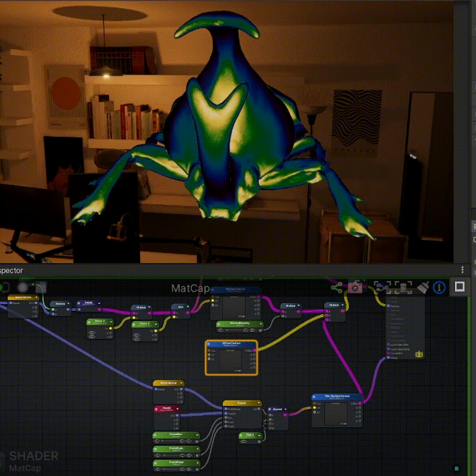This screenshot has width=476, height=476.
Task: Click the Fresnel node title
Action: coord(242,403)
